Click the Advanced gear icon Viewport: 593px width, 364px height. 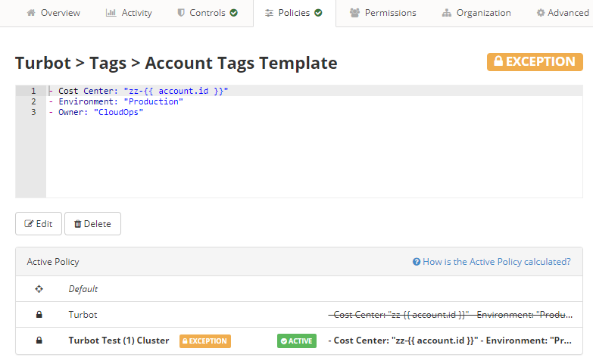click(541, 13)
